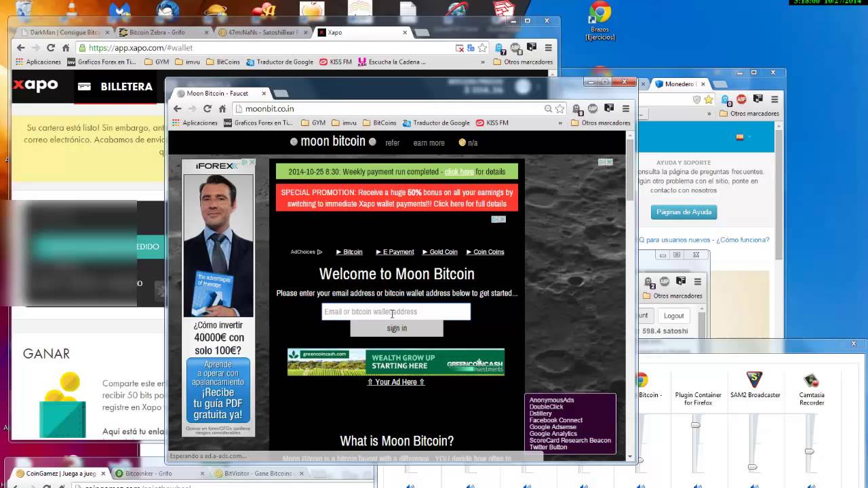Open Otros marcadores folder in Moon Bitcoin window

point(601,123)
